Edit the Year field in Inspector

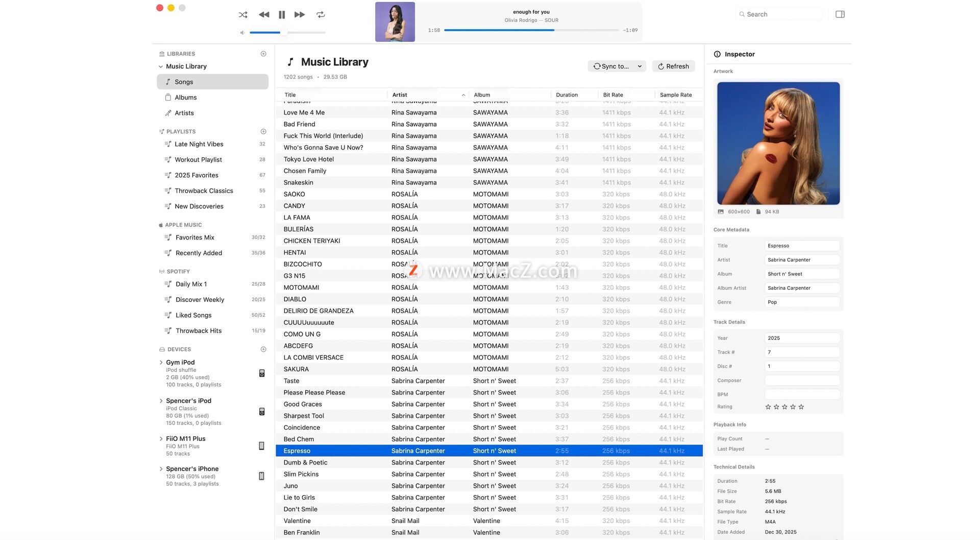click(802, 338)
